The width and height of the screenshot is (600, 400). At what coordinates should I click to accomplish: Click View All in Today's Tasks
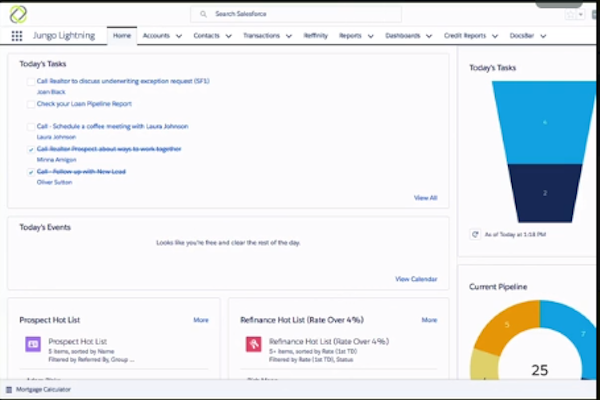(x=426, y=198)
